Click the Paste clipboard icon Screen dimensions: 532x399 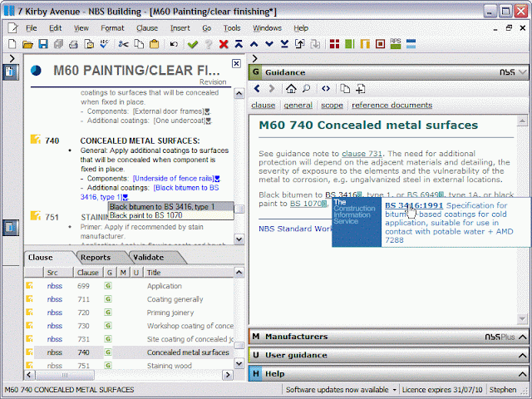pos(155,44)
